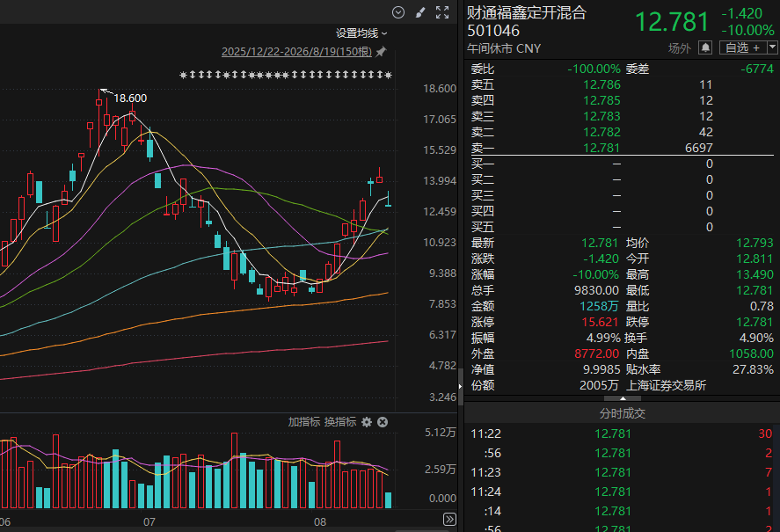Viewport: 780px width, 532px height.
Task: Open indicator settings gear icon
Action: 367,422
